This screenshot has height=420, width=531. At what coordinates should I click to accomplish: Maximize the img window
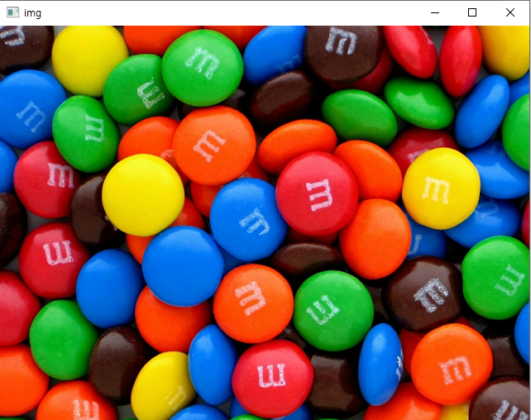(x=472, y=13)
